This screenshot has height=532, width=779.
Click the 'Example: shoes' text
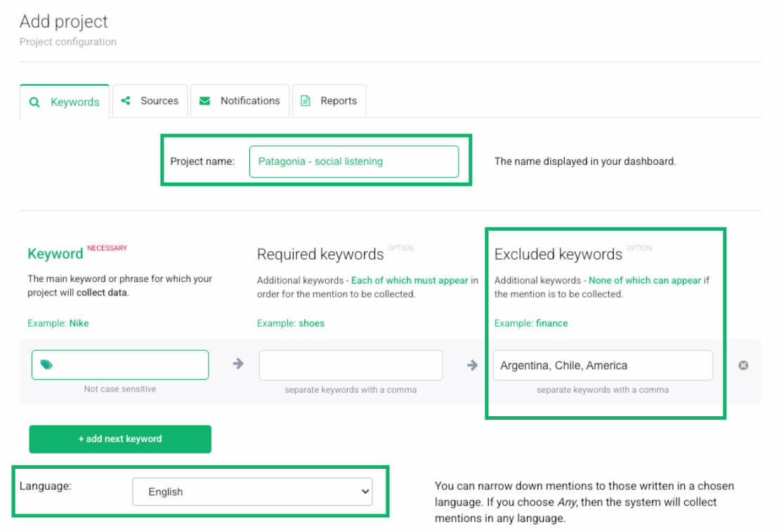(291, 323)
